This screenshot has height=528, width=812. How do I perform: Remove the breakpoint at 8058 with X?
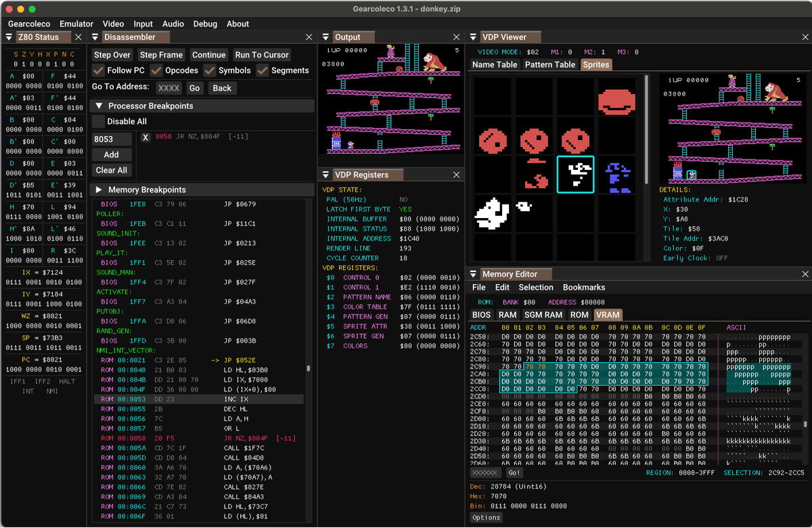145,137
